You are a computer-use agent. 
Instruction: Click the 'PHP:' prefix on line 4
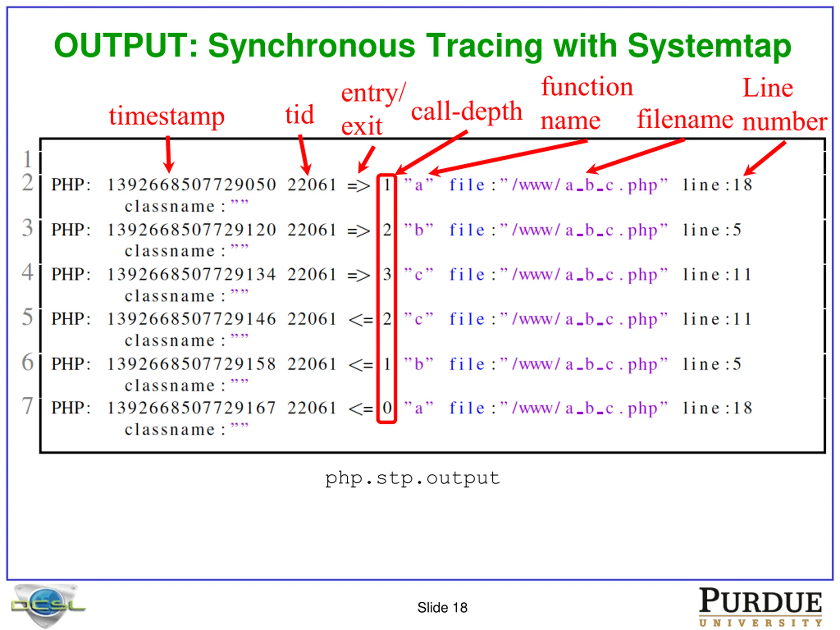click(x=72, y=275)
